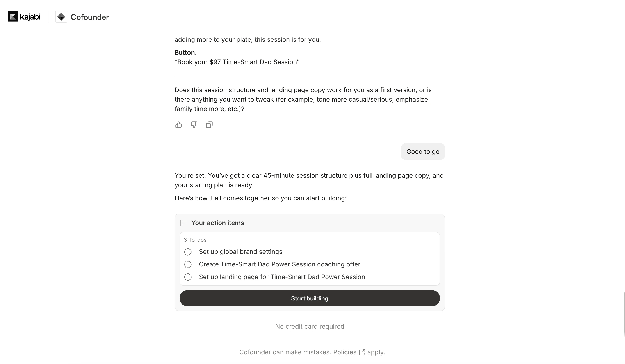Check off the landing page setup to-do

pyautogui.click(x=188, y=277)
